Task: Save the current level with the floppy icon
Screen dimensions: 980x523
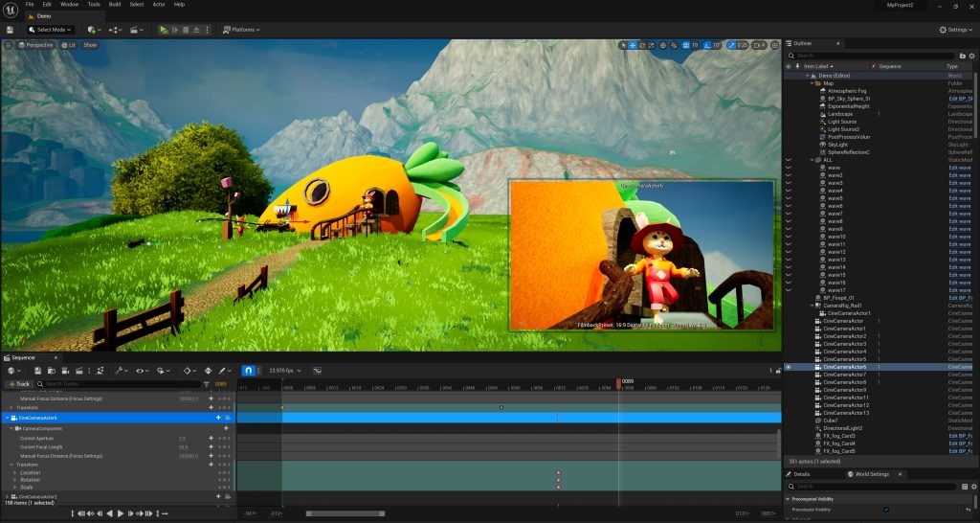Action: (x=10, y=30)
